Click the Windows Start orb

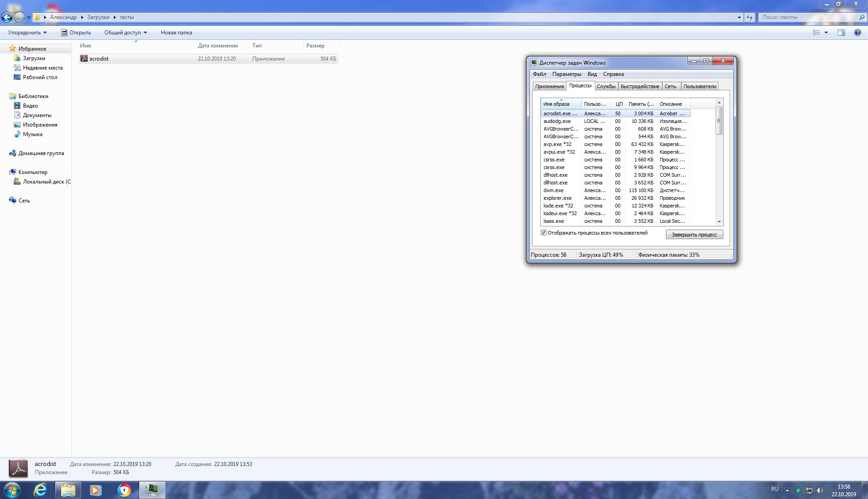[x=12, y=490]
